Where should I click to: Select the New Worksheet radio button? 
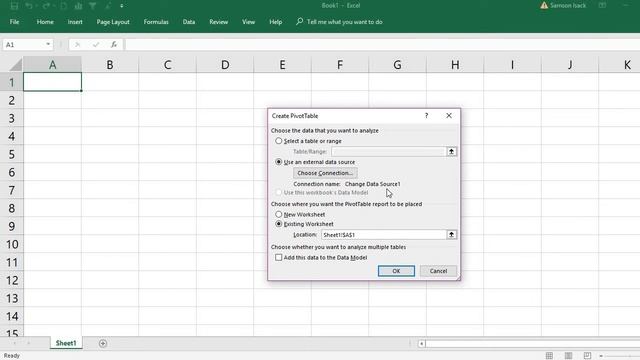tap(279, 214)
